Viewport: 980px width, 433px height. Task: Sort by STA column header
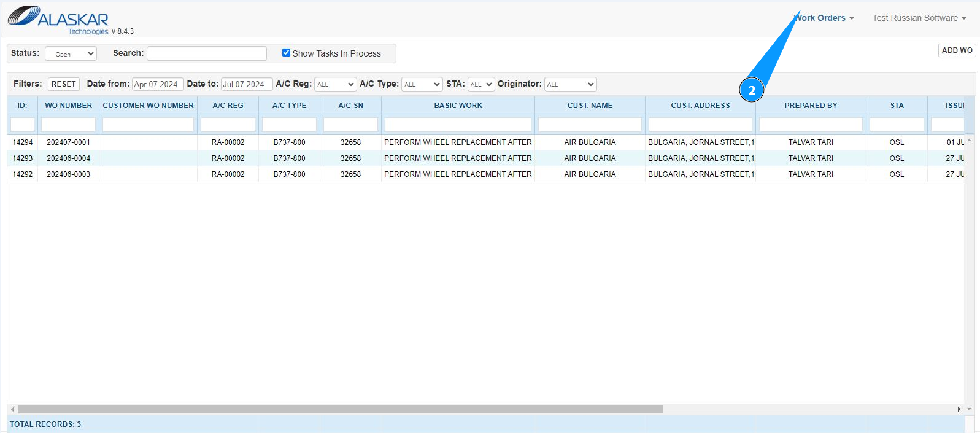[x=897, y=106]
